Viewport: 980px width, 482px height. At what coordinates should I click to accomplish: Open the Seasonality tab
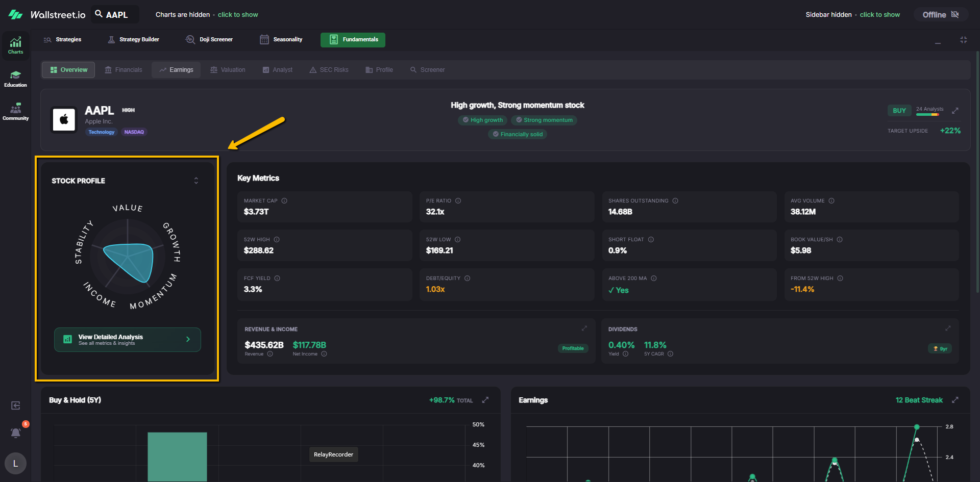(281, 39)
